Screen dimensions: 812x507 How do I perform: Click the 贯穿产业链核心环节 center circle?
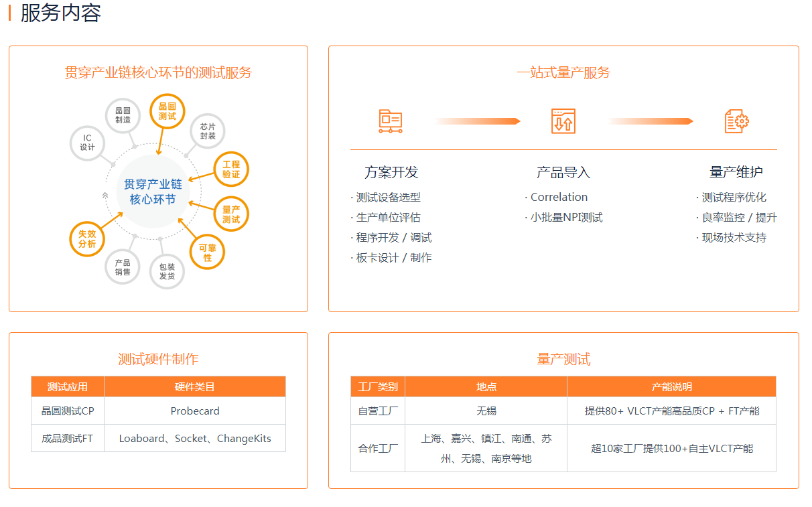point(153,192)
